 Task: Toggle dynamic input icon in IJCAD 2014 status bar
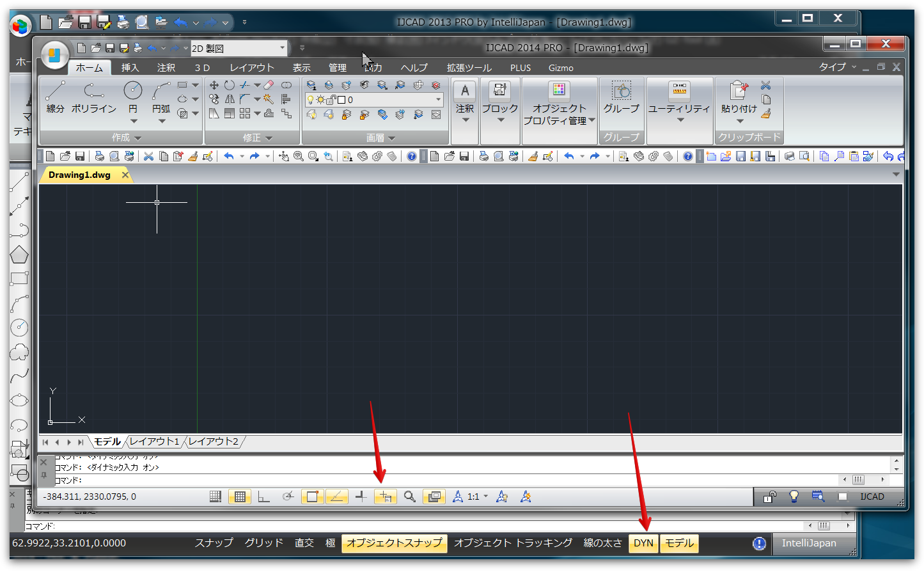[386, 497]
